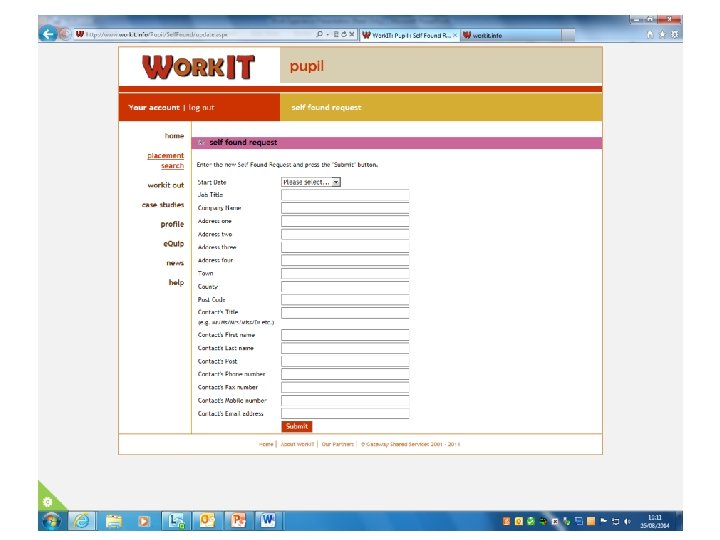Open help in side menu

pyautogui.click(x=176, y=282)
